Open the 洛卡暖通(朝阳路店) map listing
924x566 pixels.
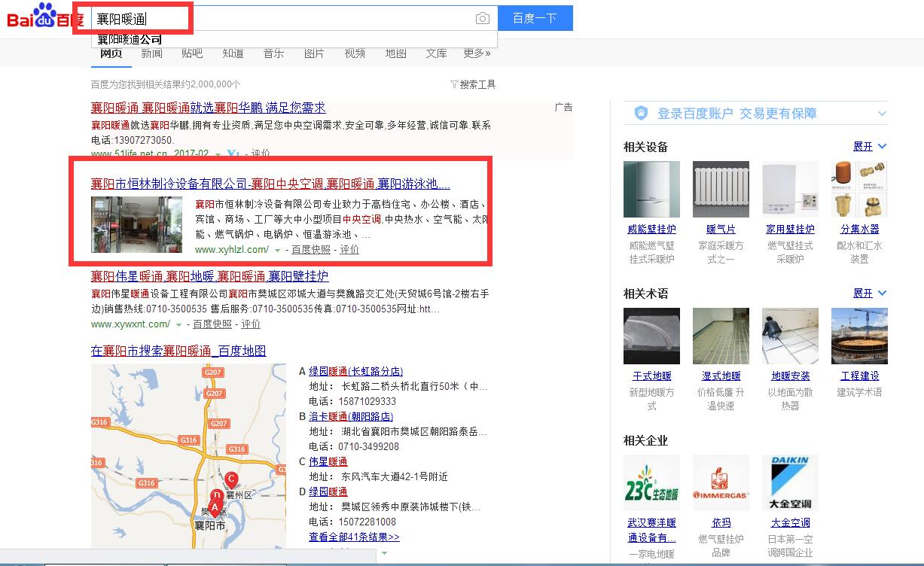[351, 416]
